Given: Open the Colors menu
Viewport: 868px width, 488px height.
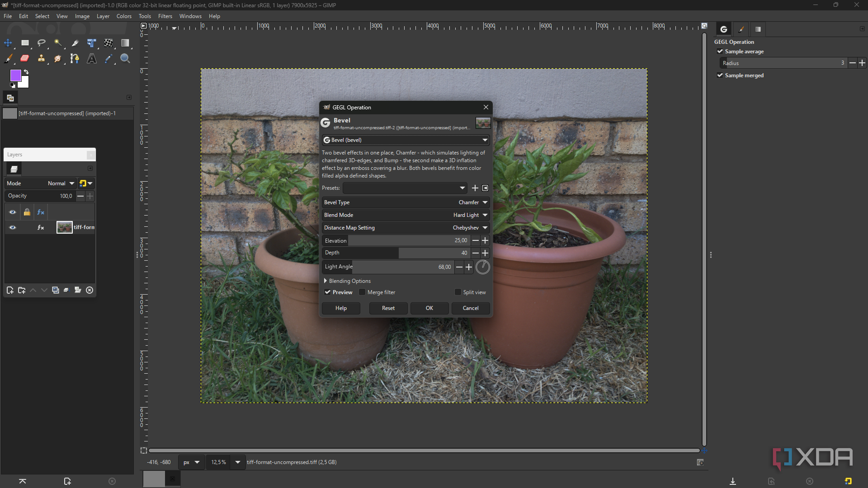Looking at the screenshot, I should click(x=124, y=16).
